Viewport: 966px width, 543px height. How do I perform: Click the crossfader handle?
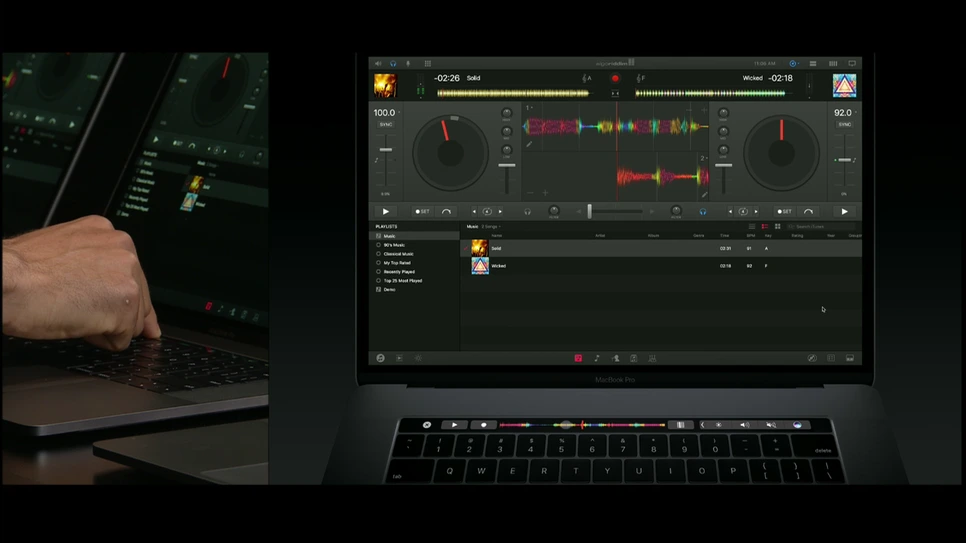click(x=590, y=211)
